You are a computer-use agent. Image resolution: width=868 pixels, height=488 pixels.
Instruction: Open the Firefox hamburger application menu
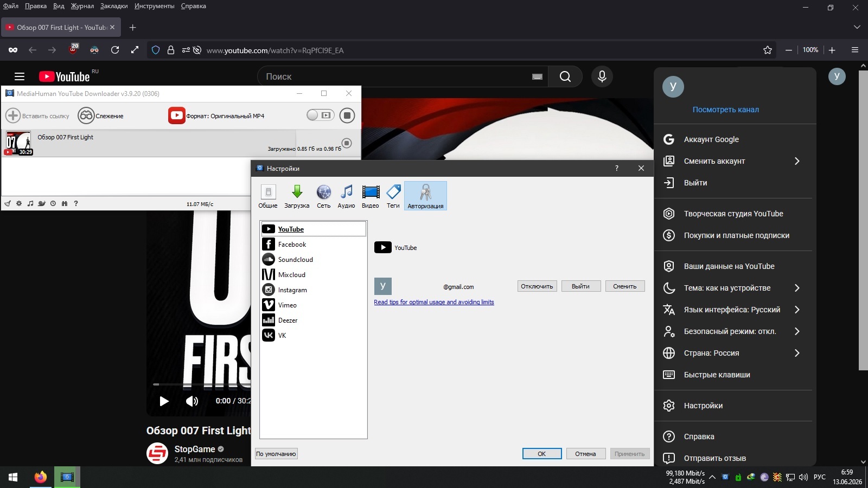click(855, 50)
